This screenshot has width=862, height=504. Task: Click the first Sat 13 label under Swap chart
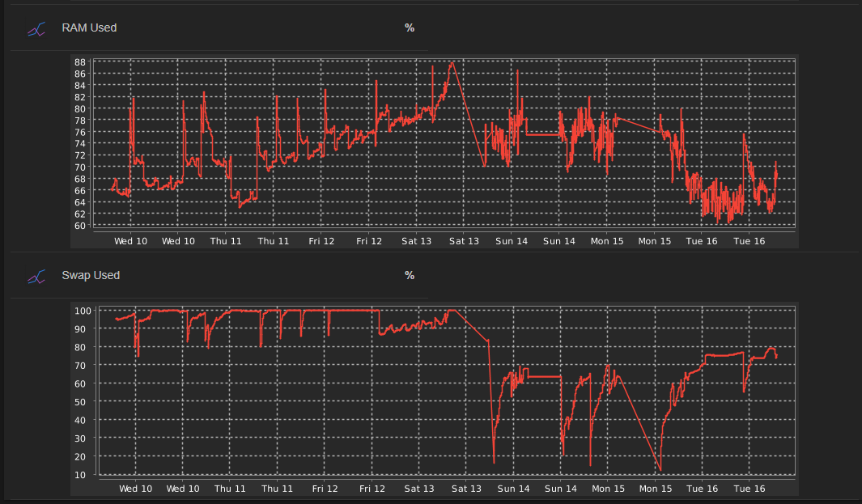click(418, 489)
